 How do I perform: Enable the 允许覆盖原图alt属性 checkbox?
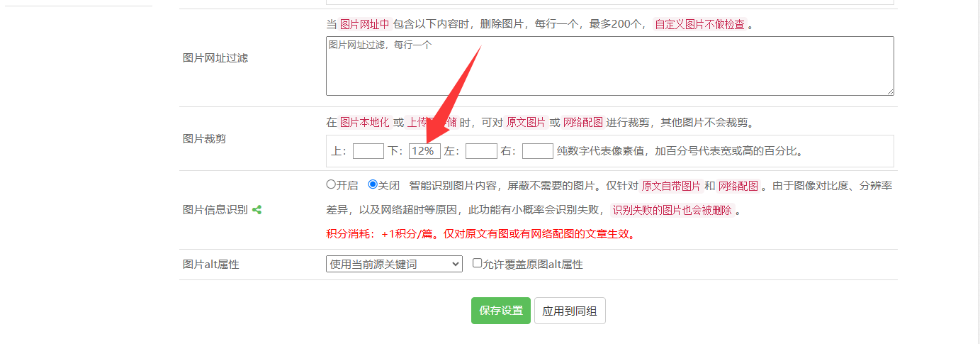point(477,263)
